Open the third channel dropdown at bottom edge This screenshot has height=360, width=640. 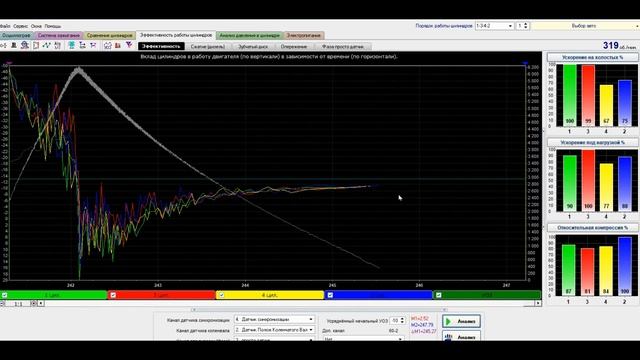(x=274, y=339)
